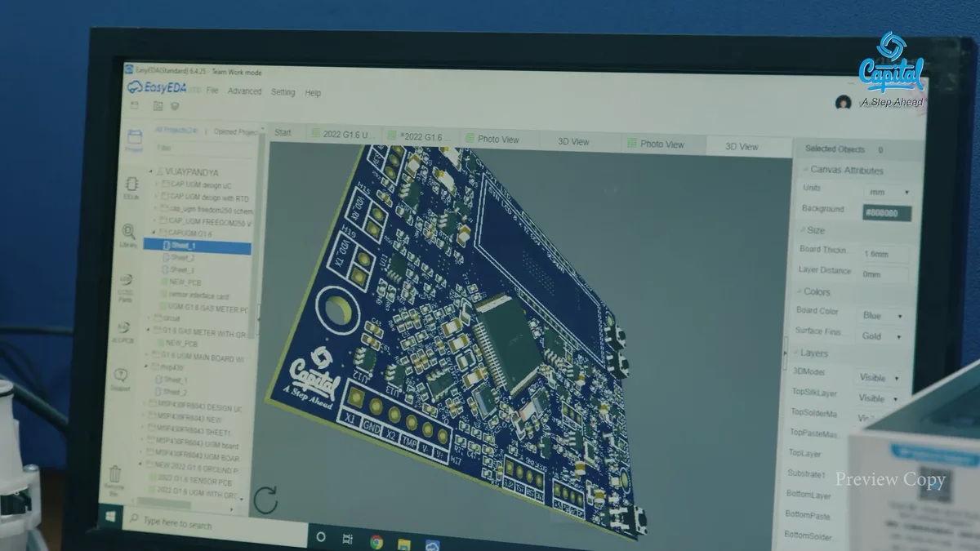Open the CAP UGM design with RTD project
Screen dimensions: 980x551
tap(208, 198)
